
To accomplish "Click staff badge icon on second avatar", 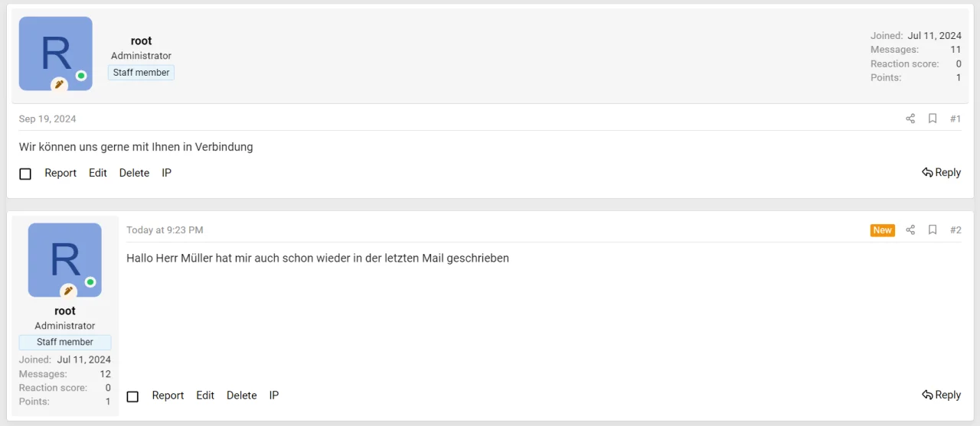I will click(x=68, y=291).
